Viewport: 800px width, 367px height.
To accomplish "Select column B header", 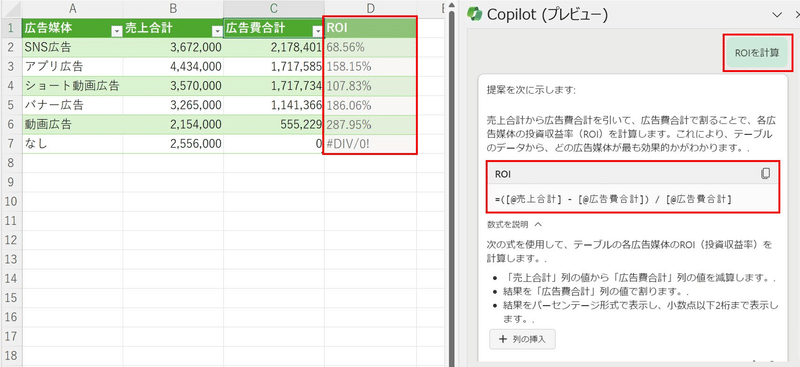I will pos(173,8).
